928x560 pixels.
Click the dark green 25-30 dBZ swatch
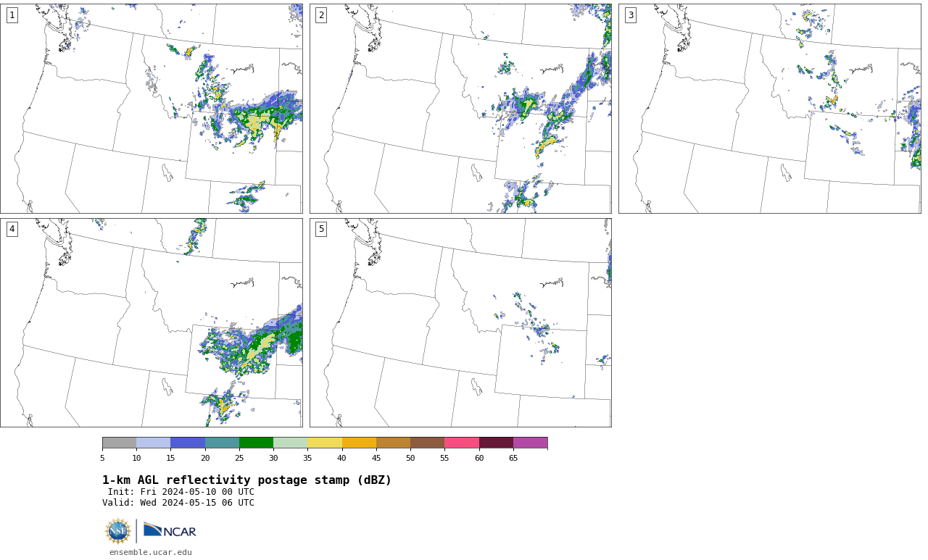(256, 443)
